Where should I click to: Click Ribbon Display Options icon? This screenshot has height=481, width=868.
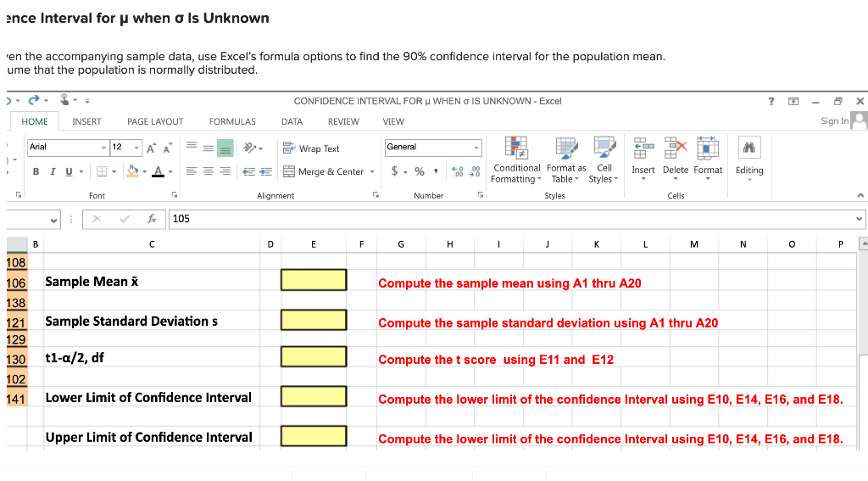click(793, 102)
